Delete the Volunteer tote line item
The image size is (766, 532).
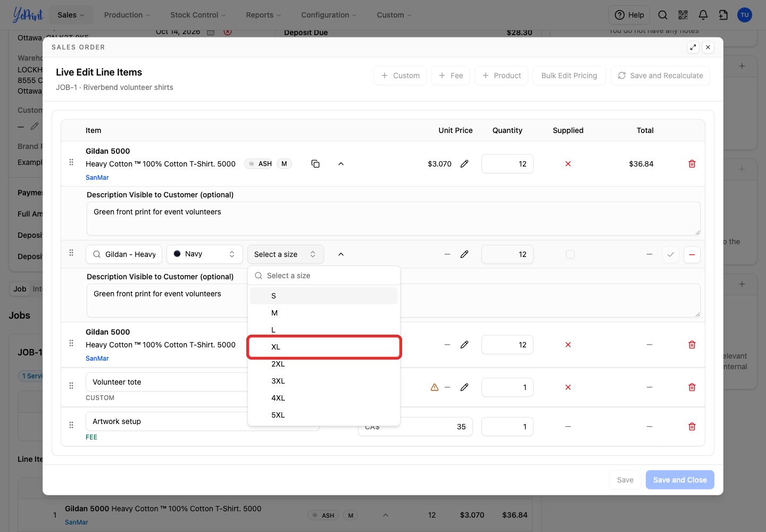coord(692,387)
